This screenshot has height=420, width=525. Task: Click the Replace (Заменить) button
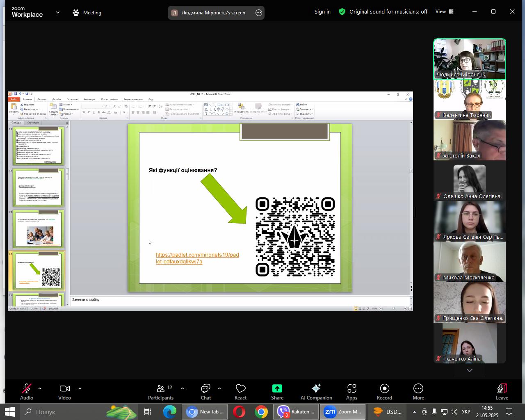305,109
